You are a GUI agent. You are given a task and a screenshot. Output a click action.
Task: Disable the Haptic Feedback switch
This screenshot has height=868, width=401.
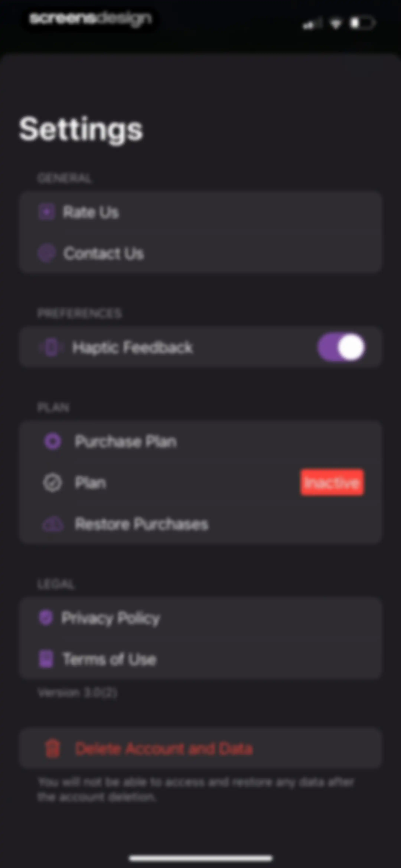coord(341,347)
